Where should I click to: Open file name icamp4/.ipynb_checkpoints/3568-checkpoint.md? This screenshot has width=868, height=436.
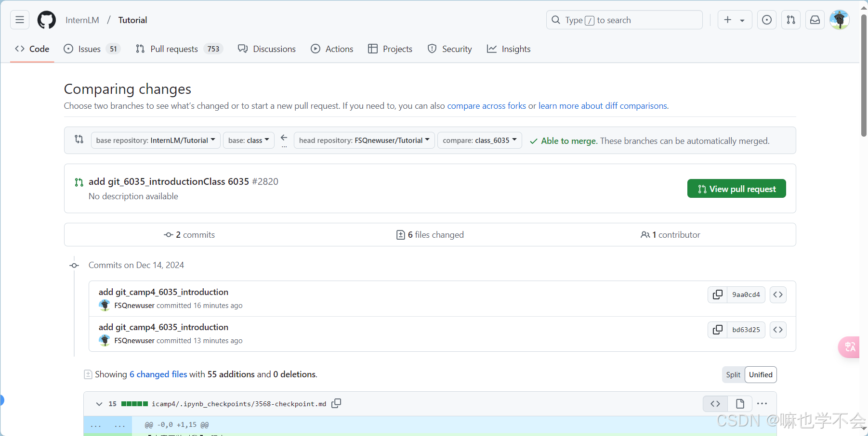click(239, 404)
